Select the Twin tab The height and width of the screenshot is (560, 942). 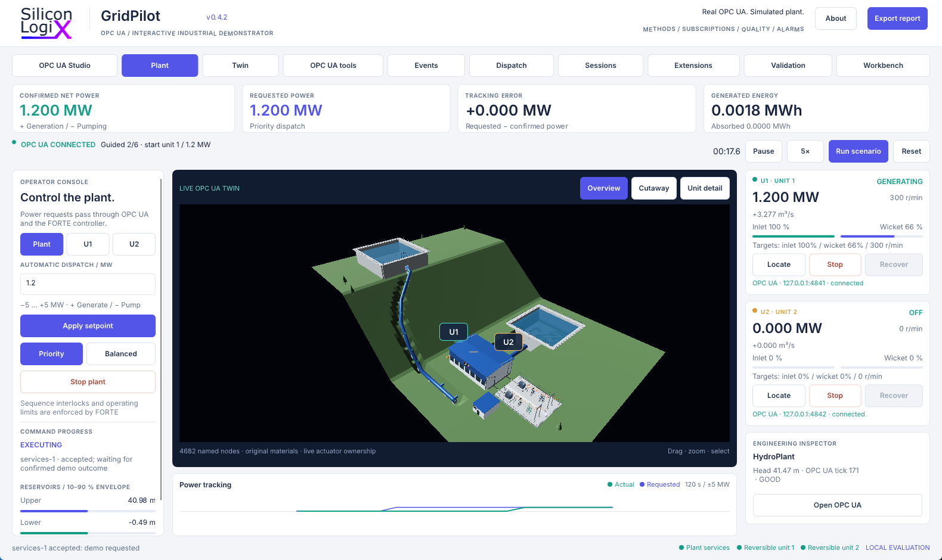coord(240,66)
